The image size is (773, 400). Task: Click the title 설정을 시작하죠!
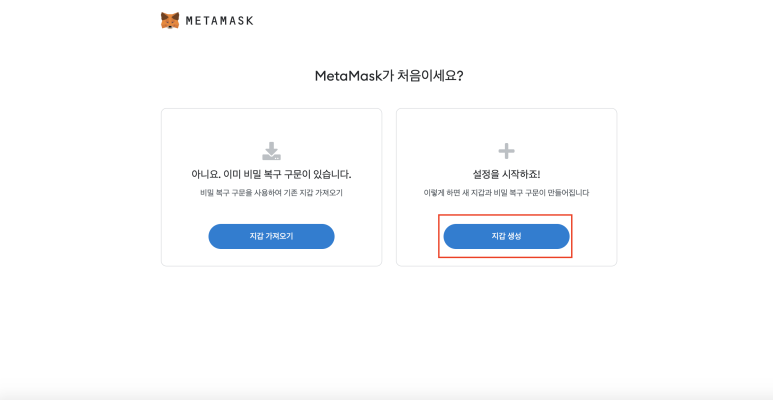pos(506,175)
